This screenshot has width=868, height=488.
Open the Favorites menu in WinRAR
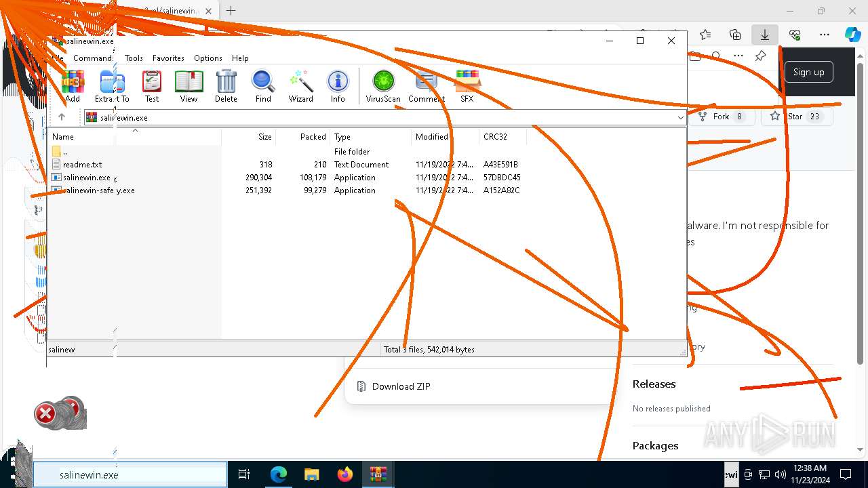click(x=168, y=58)
